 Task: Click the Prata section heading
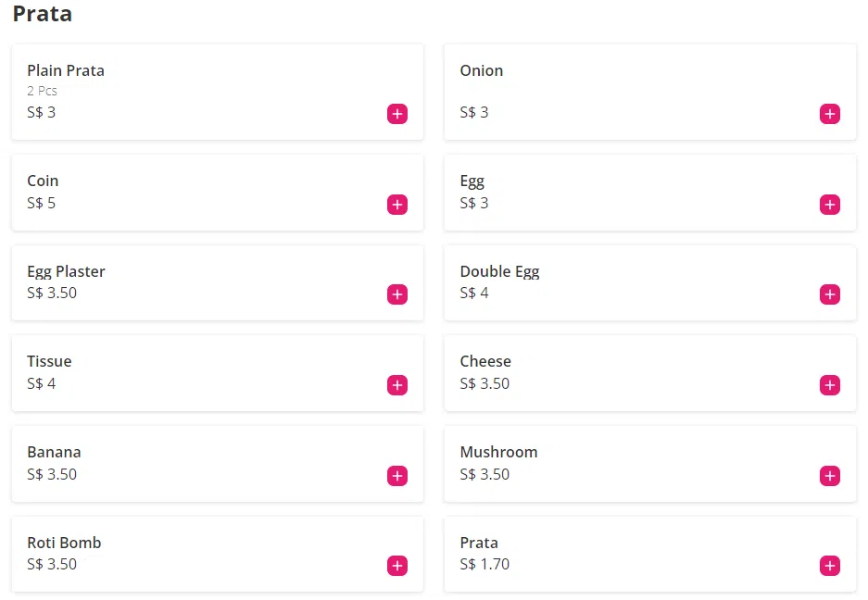tap(43, 15)
